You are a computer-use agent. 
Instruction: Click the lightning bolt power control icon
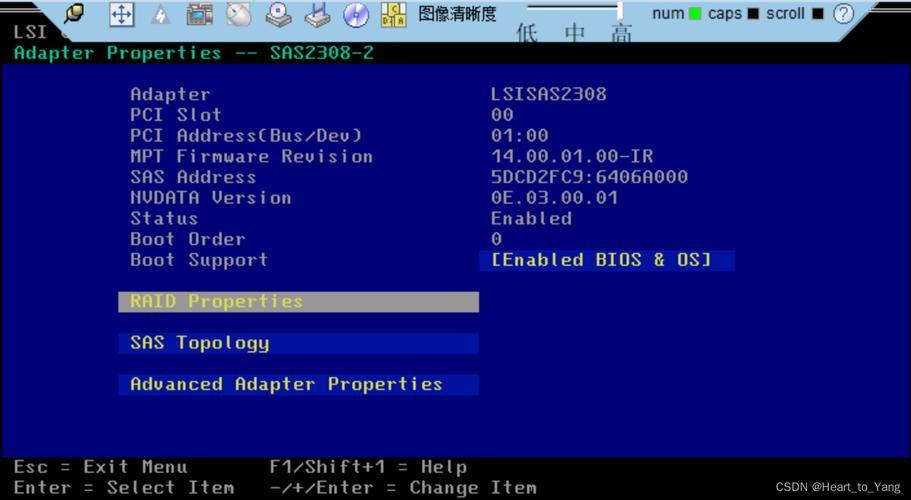(160, 15)
